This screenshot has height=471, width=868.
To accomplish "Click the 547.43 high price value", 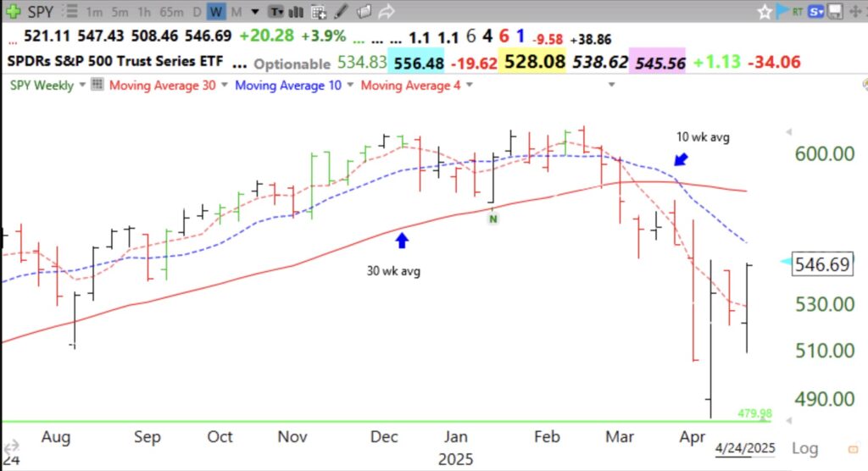I will 101,36.
